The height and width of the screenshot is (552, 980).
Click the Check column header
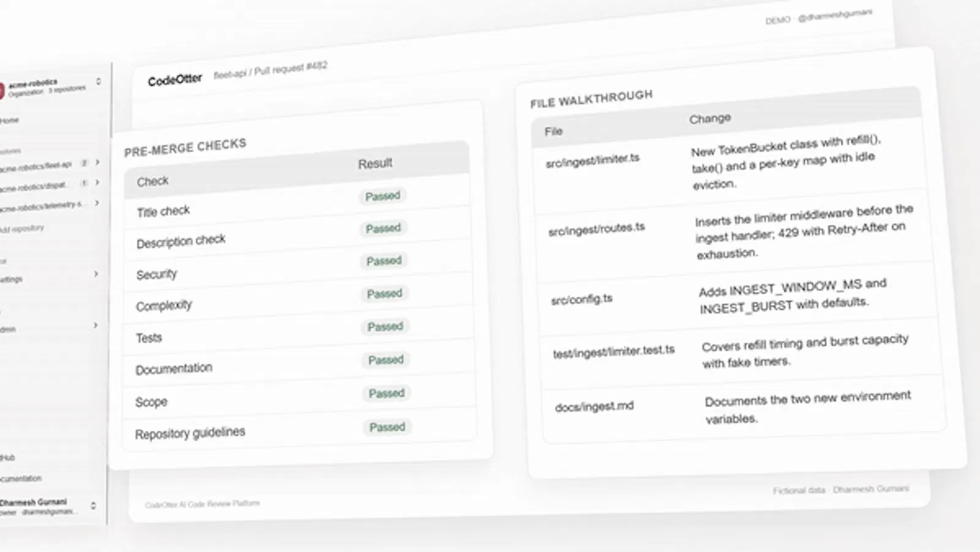pyautogui.click(x=153, y=181)
